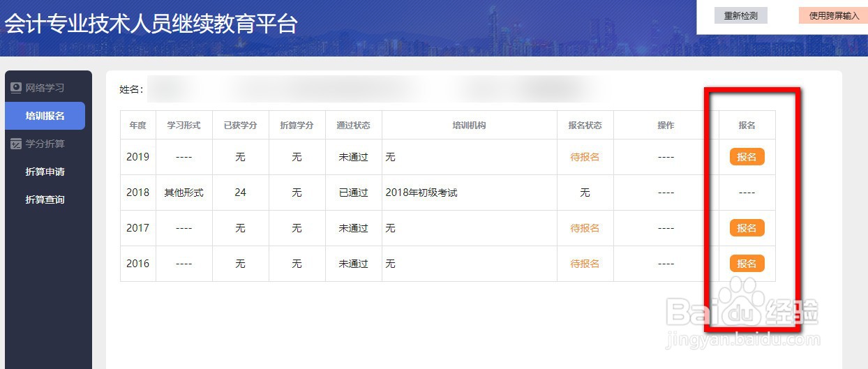Click 未通过 in the 2016 row

(x=353, y=264)
